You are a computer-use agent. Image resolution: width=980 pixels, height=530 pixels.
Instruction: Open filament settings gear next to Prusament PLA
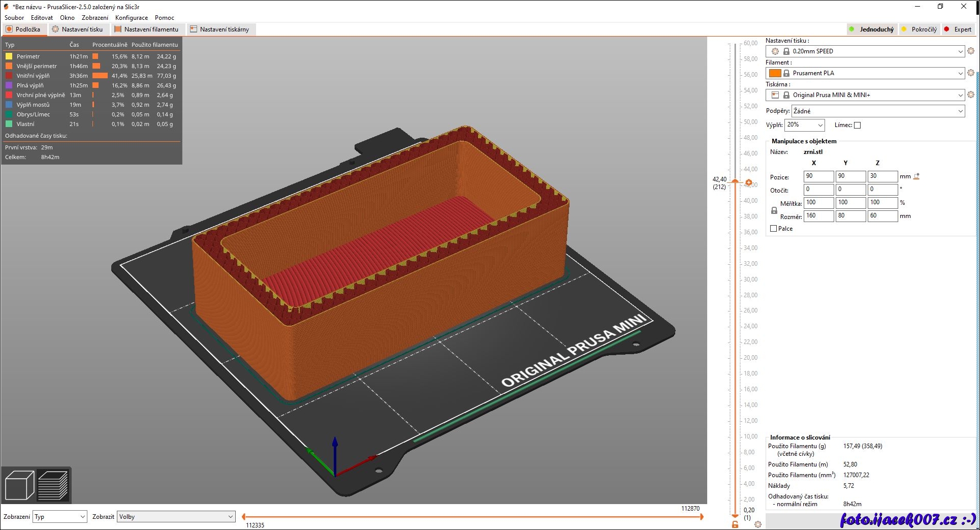(971, 73)
